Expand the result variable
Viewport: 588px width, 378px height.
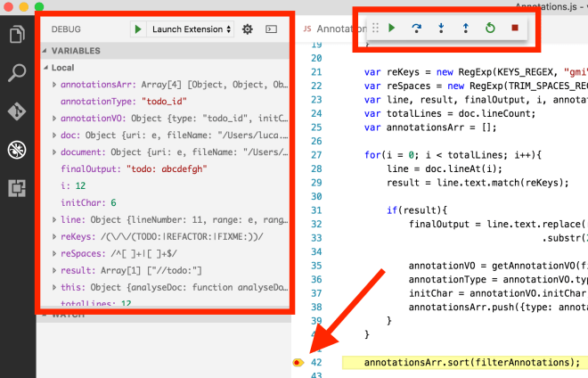click(54, 271)
